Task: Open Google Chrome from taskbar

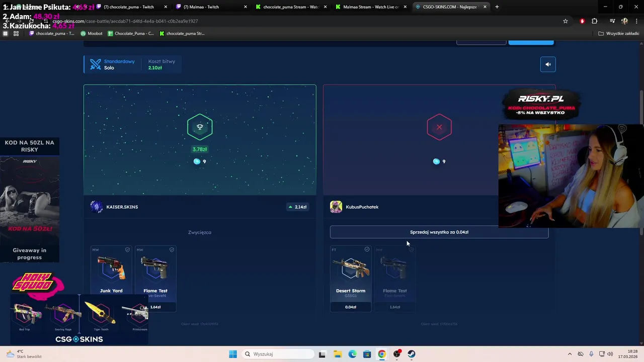Action: point(382,354)
